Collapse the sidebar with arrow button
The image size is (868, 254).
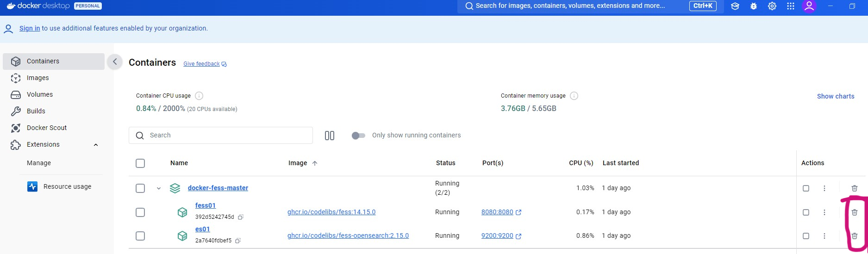pos(115,62)
